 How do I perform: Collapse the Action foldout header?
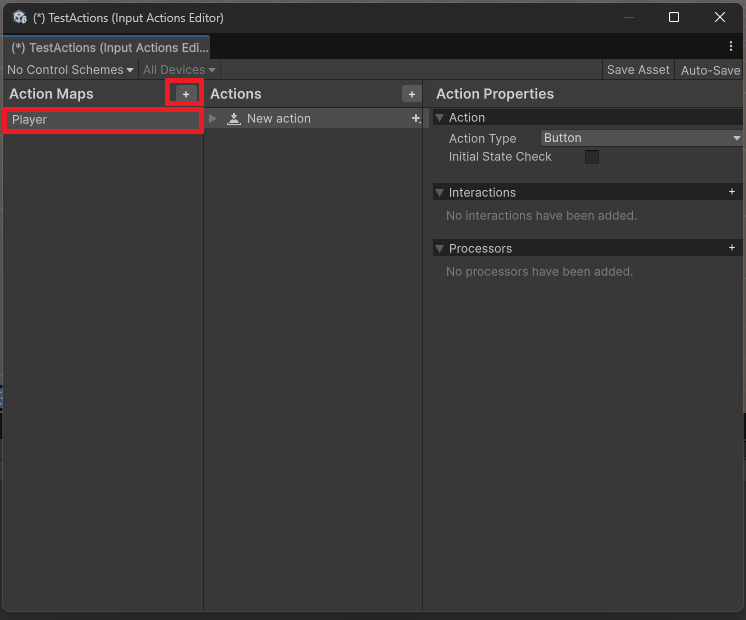coord(439,118)
